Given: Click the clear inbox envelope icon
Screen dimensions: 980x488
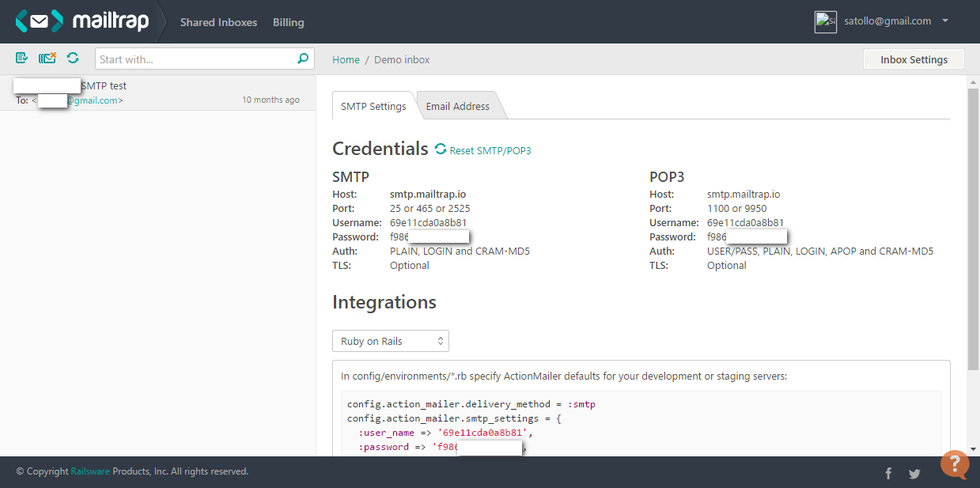Looking at the screenshot, I should [x=47, y=58].
